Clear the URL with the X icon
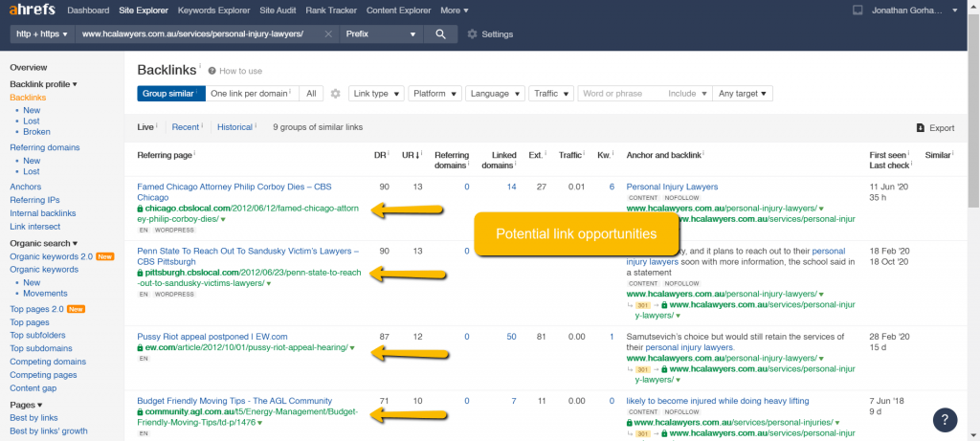This screenshot has width=980, height=441. pos(328,33)
